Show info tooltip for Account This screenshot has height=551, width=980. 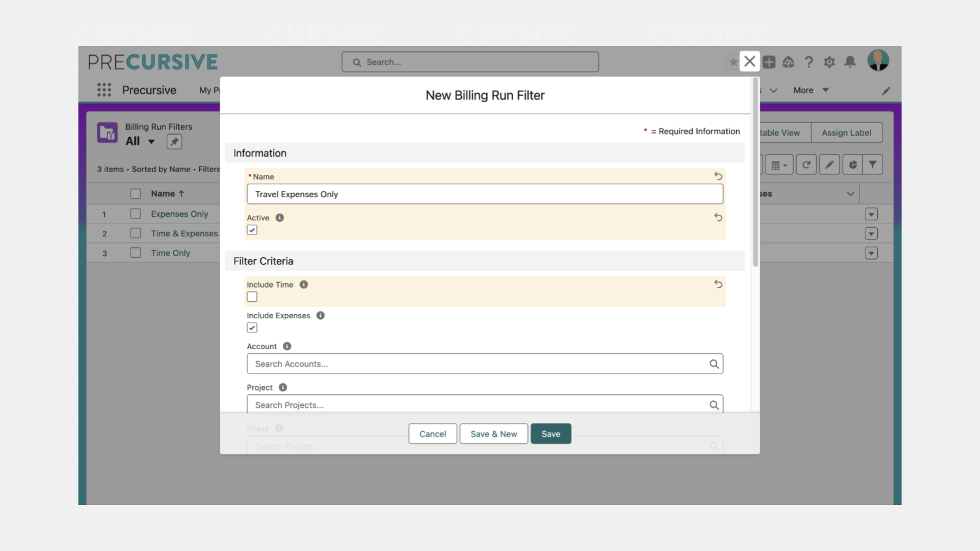click(x=287, y=347)
